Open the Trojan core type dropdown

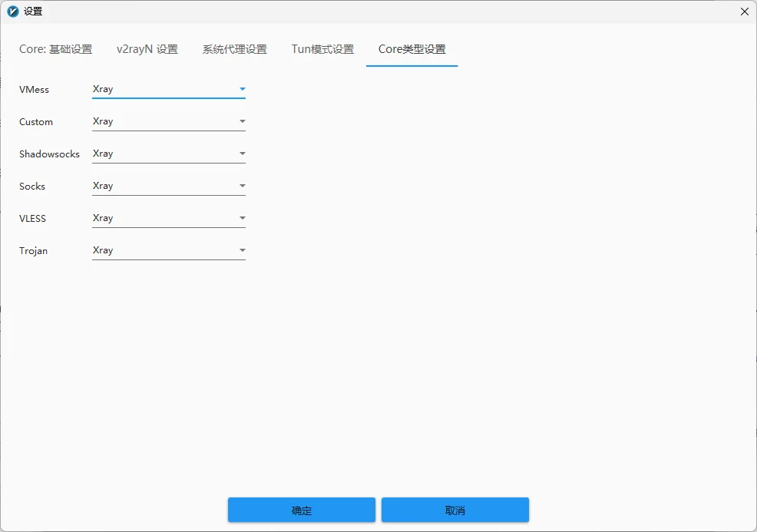click(x=168, y=250)
